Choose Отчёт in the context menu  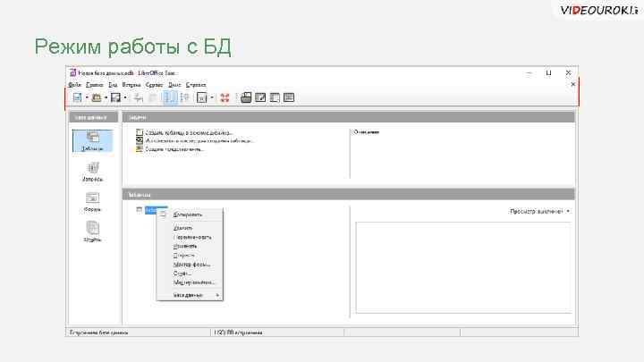182,274
